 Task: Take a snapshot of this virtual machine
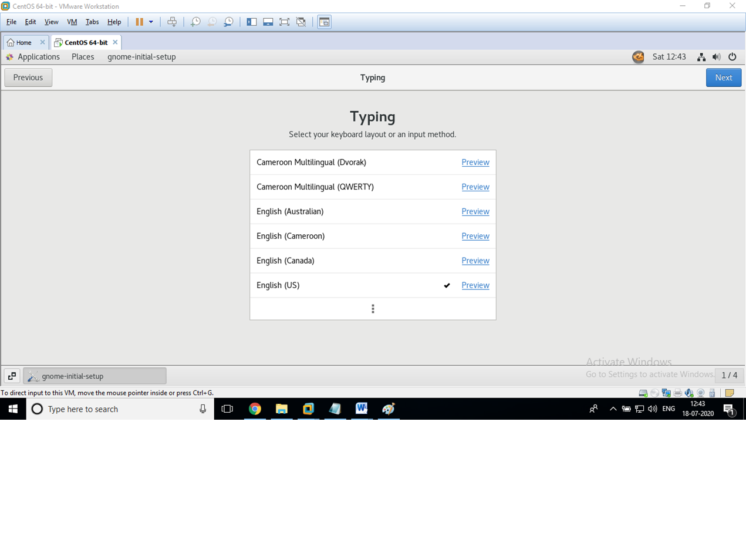pos(195,22)
